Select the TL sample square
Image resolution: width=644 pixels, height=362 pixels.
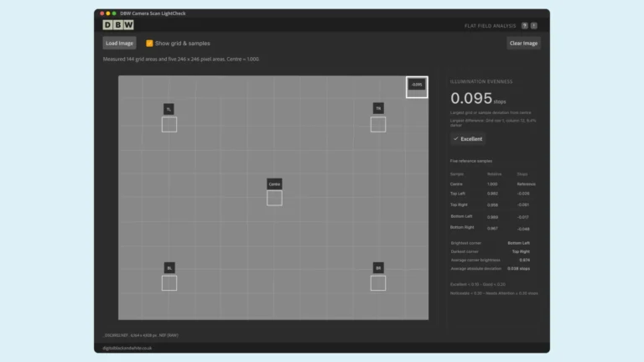click(x=169, y=124)
